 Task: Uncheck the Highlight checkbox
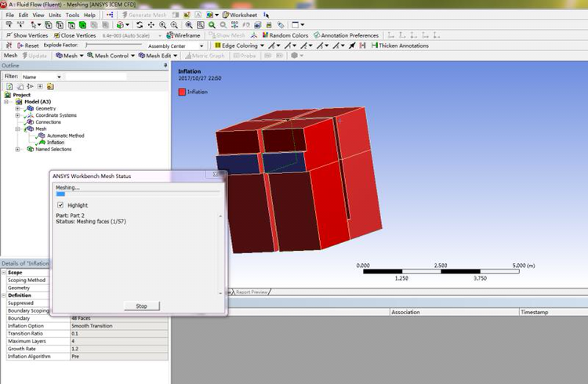[x=60, y=205]
